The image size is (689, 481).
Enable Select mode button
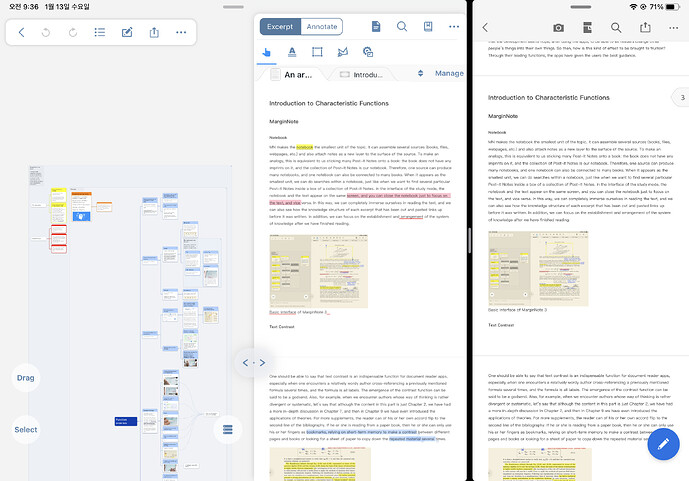(25, 430)
